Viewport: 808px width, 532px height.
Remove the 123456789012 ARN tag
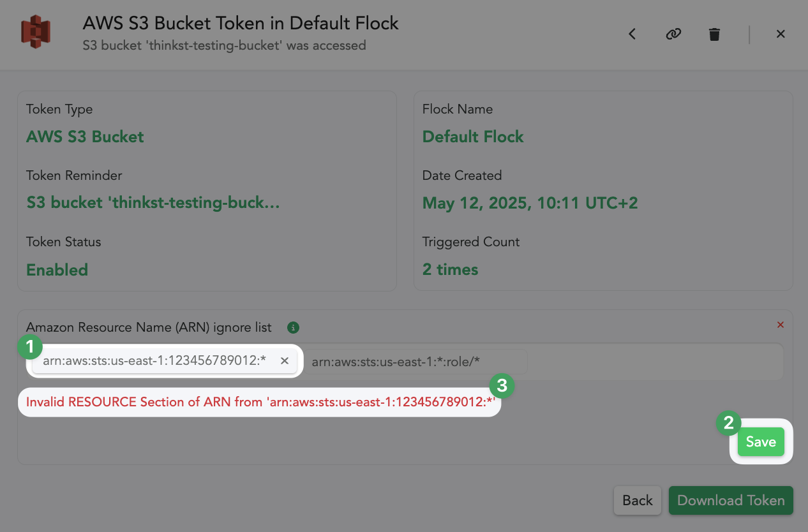pyautogui.click(x=285, y=361)
